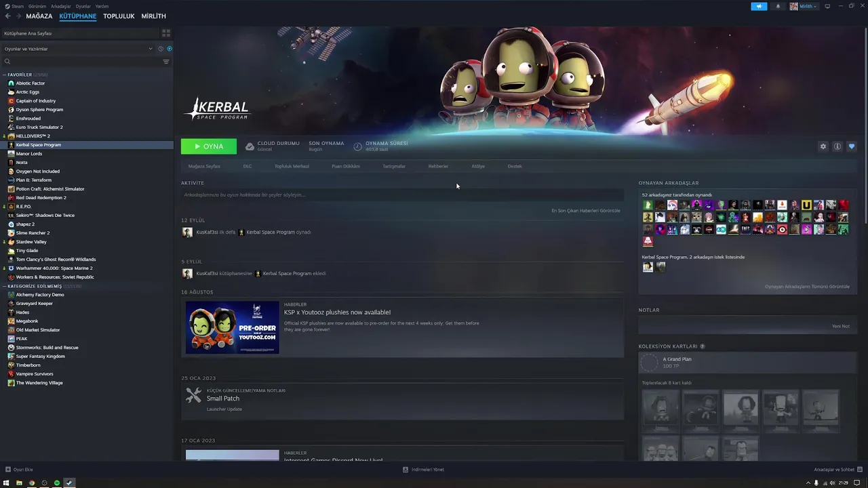Click the Stardew Valley game icon
The height and width of the screenshot is (488, 868).
(x=11, y=242)
